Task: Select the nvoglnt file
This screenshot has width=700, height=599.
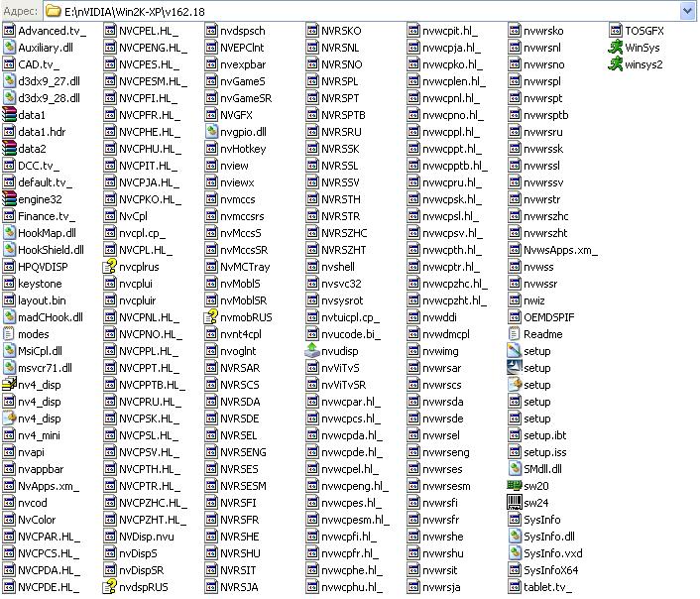Action: [x=230, y=351]
